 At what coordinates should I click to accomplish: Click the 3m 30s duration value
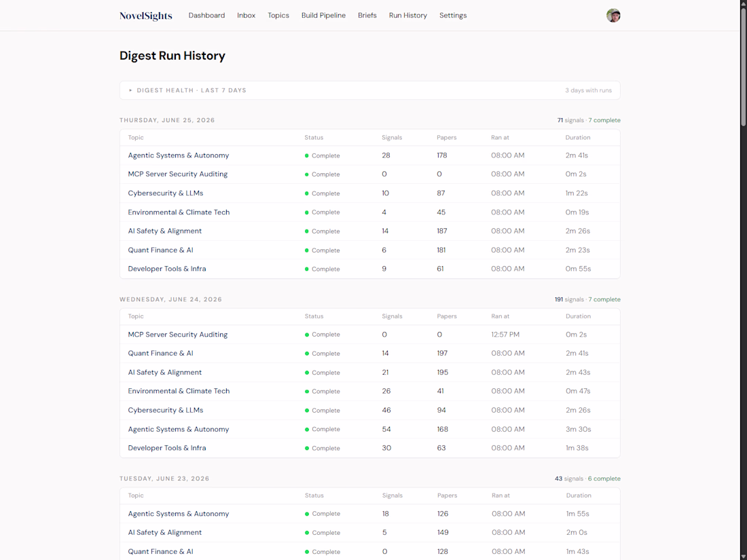579,429
